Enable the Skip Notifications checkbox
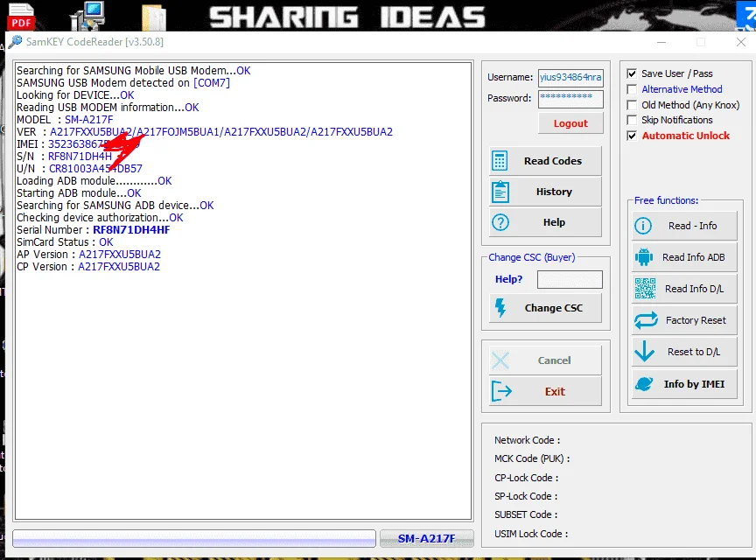Viewport: 756px width, 560px height. tap(632, 120)
